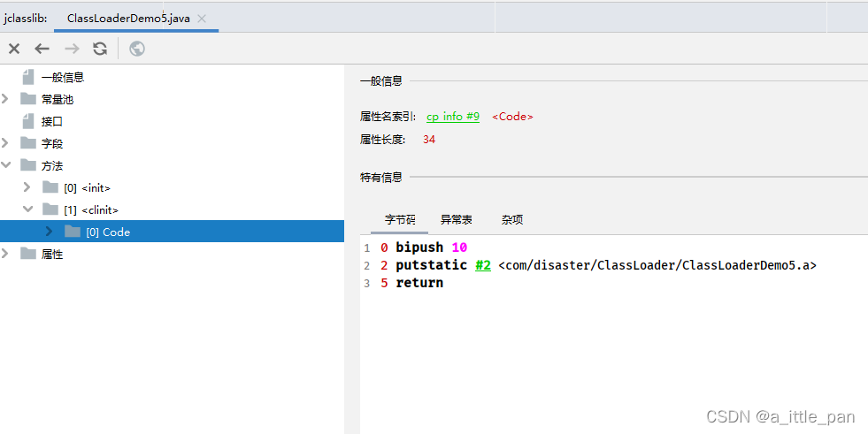The width and height of the screenshot is (868, 434).
Task: Follow the #2 constant pool link
Action: click(x=483, y=265)
